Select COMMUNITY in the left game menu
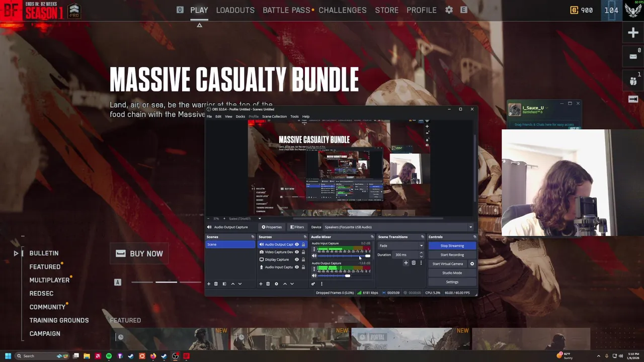 [47, 307]
